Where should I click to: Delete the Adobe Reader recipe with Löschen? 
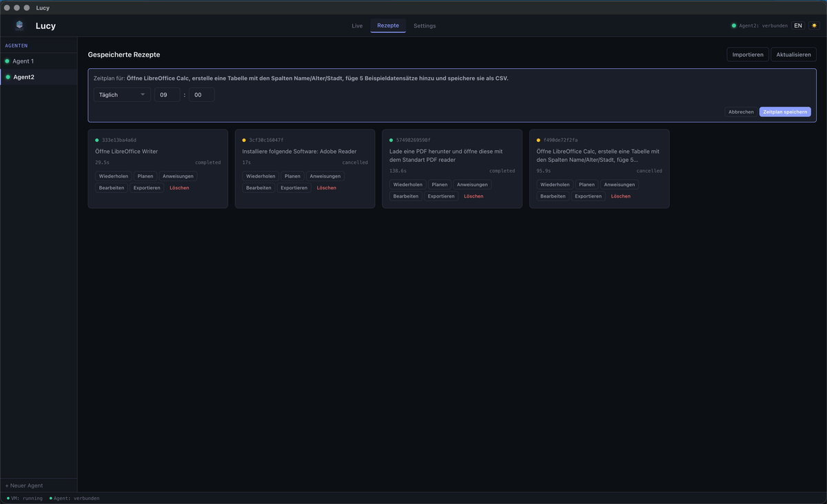(x=327, y=188)
